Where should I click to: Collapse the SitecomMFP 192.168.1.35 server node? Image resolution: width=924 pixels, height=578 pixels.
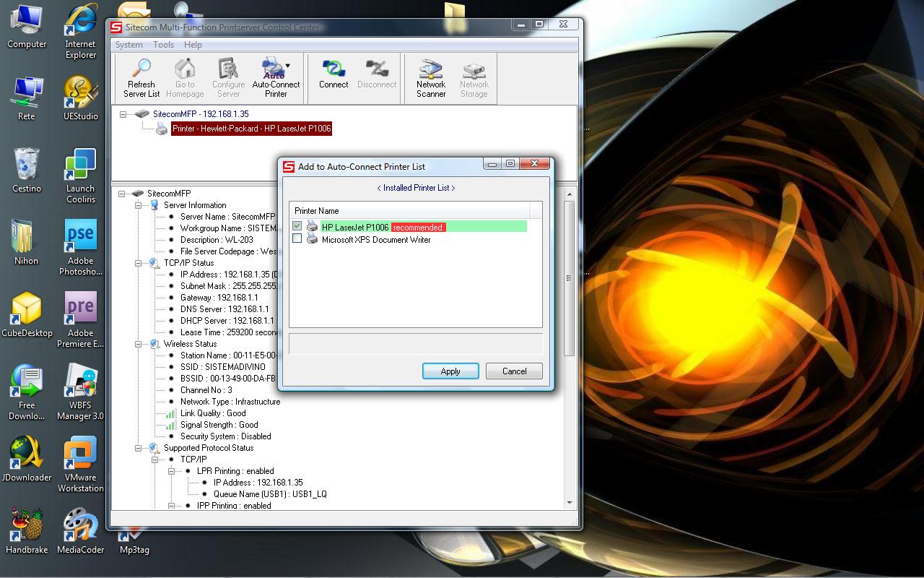(x=123, y=114)
